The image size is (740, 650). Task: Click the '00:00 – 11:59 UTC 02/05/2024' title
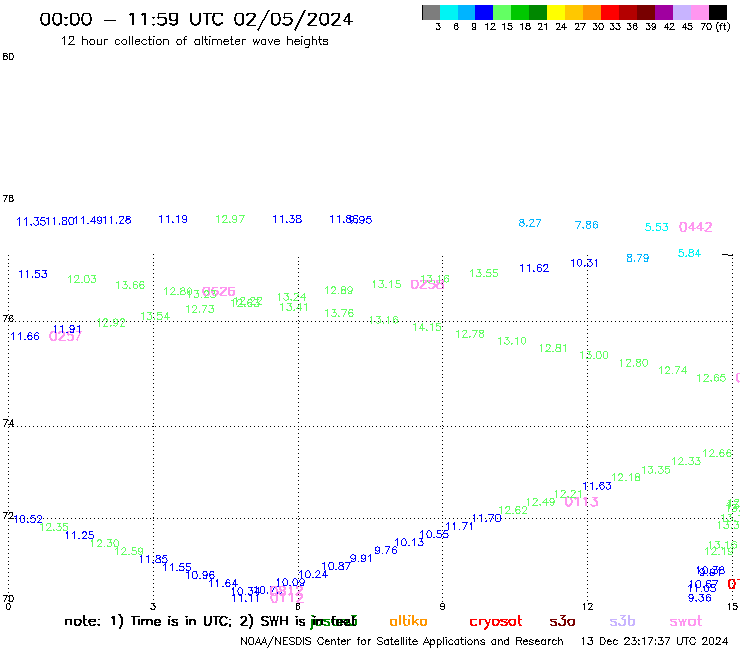(x=196, y=19)
